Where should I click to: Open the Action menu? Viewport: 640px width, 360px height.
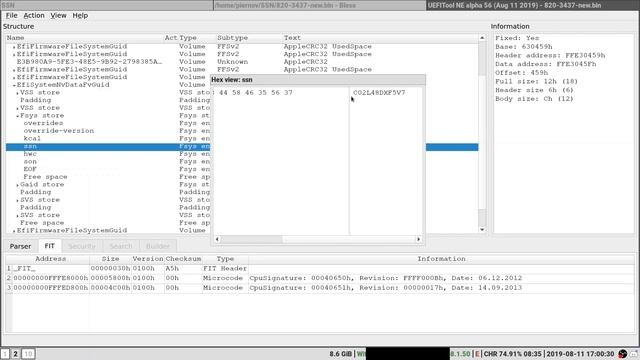tap(34, 16)
